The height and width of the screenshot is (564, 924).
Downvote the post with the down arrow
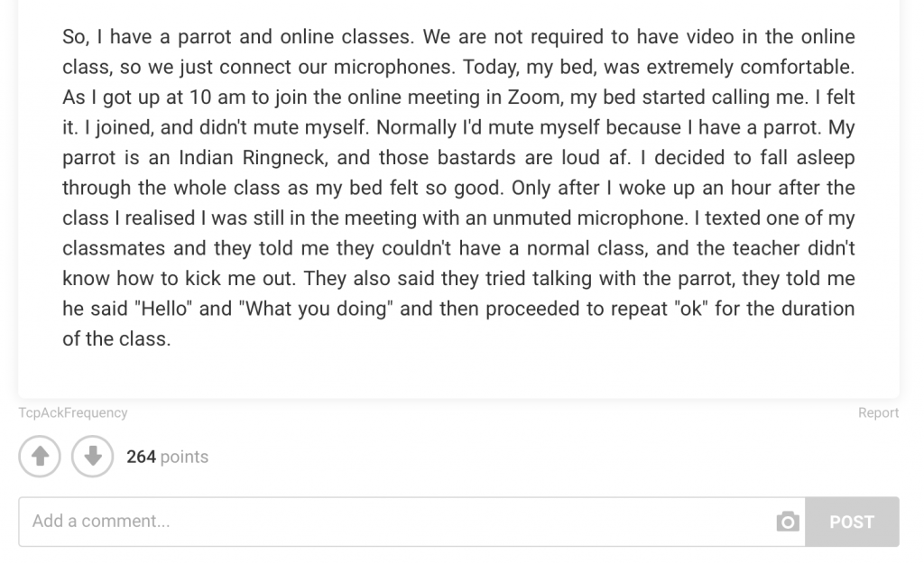click(x=93, y=456)
